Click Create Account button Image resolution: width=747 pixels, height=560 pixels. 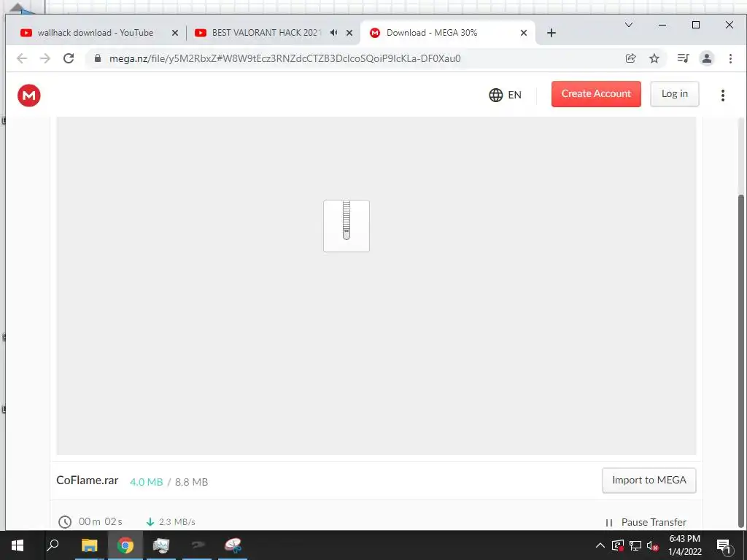pos(596,94)
